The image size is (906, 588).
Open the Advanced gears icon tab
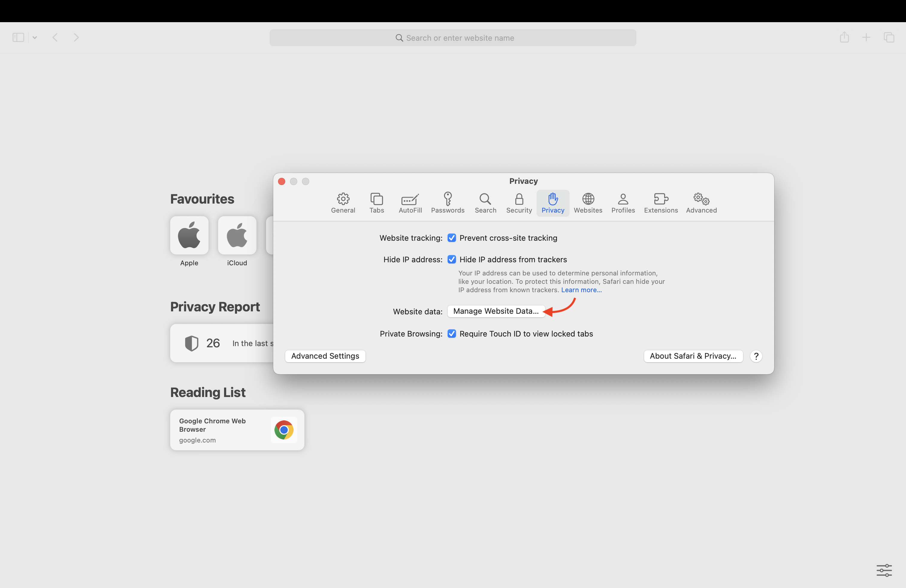coord(701,203)
